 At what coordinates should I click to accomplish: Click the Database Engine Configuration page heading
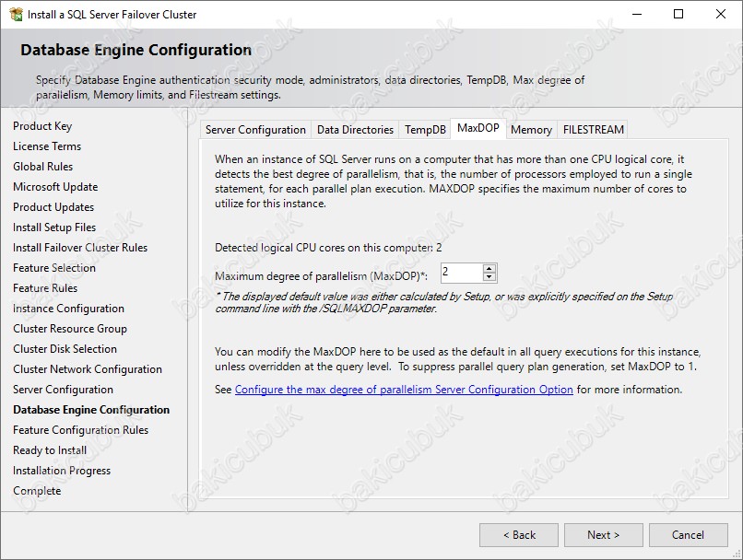click(x=136, y=50)
